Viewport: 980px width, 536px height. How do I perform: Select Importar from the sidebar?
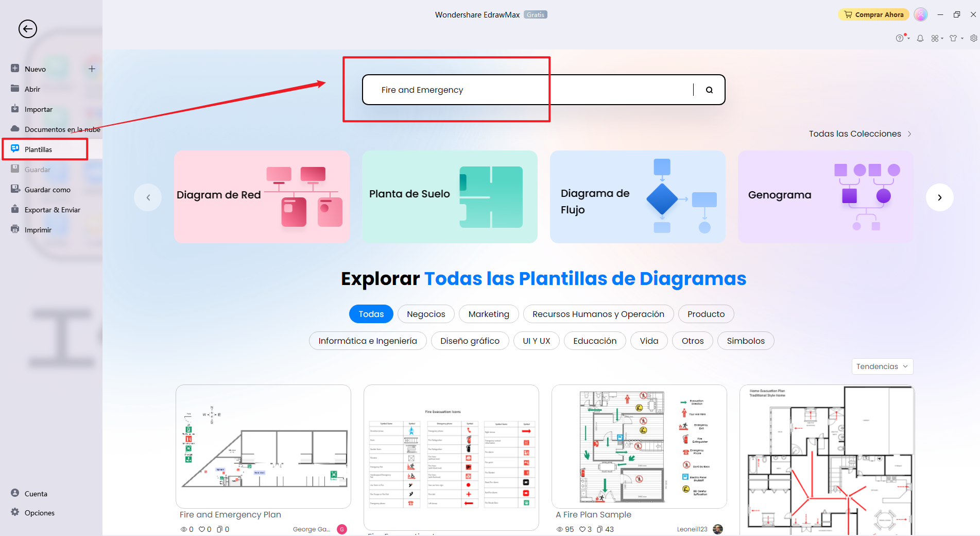pos(39,109)
